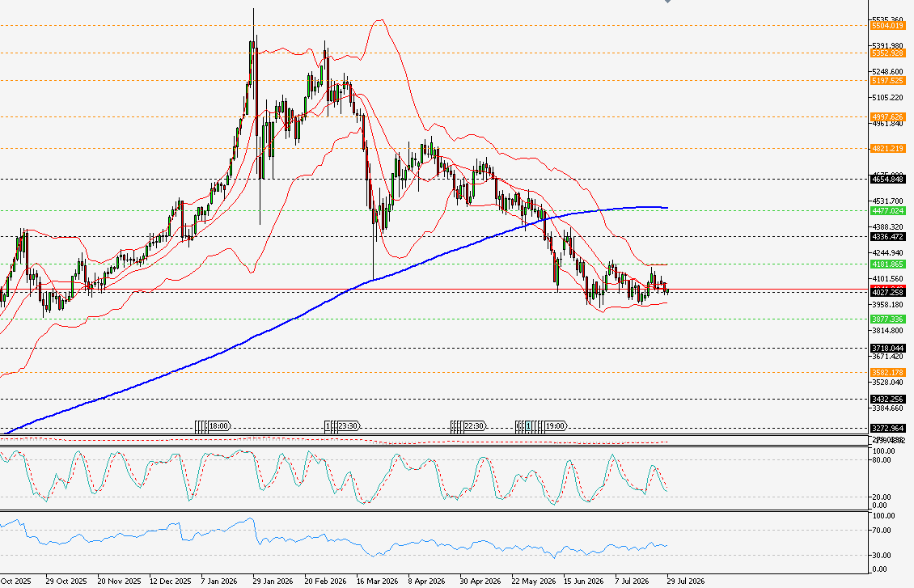This screenshot has width=914, height=588.
Task: Click the RSI 30.00 level label
Action: coord(882,556)
